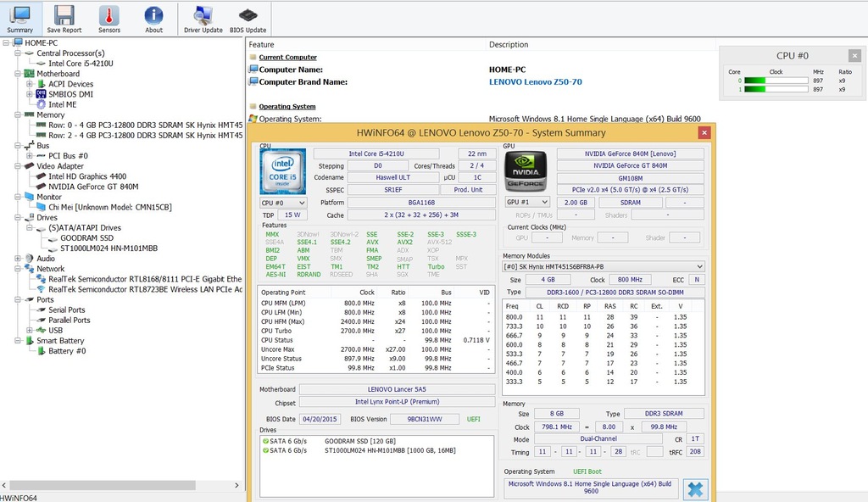This screenshot has width=868, height=502.
Task: Select the Chi Mei monitor entry
Action: 110,207
